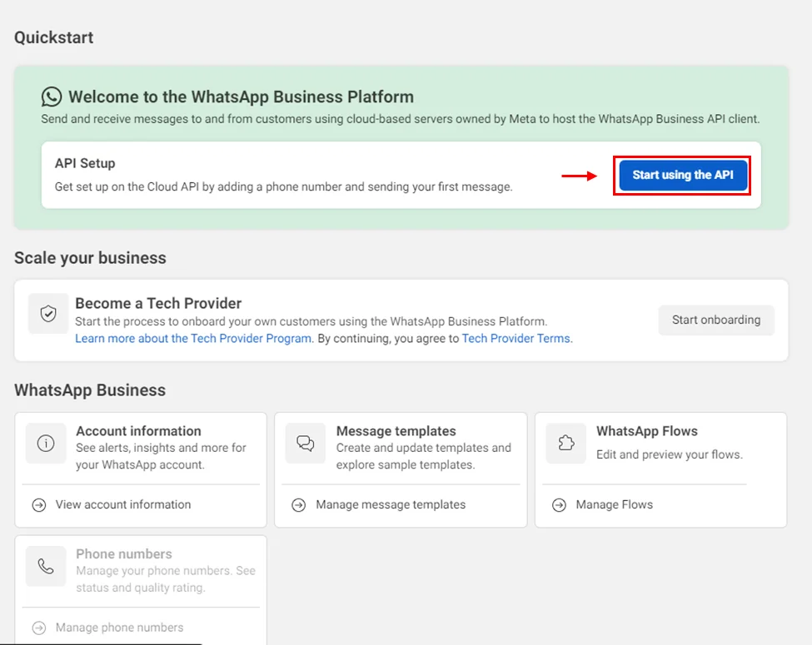Click the 'Create and update templates' description
Viewport: 812px width, 645px height.
(424, 456)
